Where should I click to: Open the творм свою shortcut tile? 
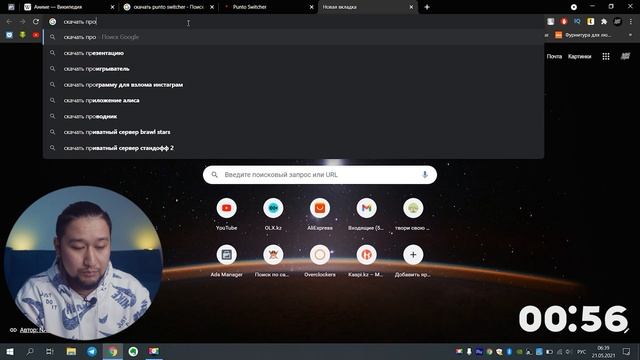[x=413, y=214]
